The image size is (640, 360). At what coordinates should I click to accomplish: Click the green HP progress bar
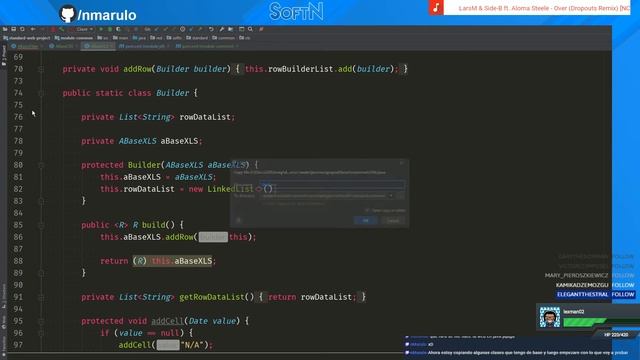point(584,322)
